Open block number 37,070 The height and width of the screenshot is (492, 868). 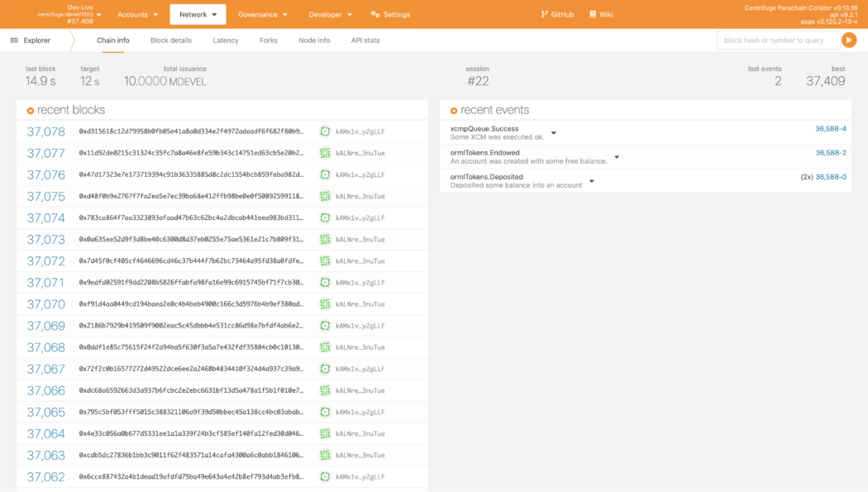pos(46,304)
